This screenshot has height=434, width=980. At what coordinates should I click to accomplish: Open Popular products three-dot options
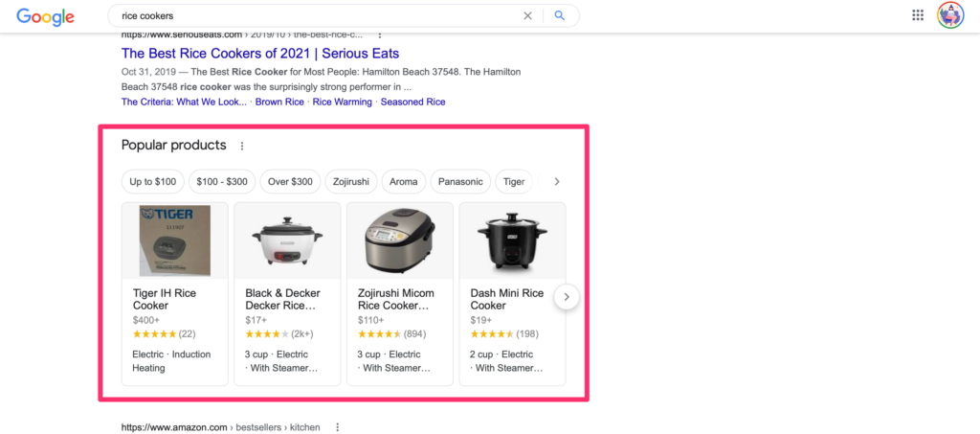[x=242, y=147]
